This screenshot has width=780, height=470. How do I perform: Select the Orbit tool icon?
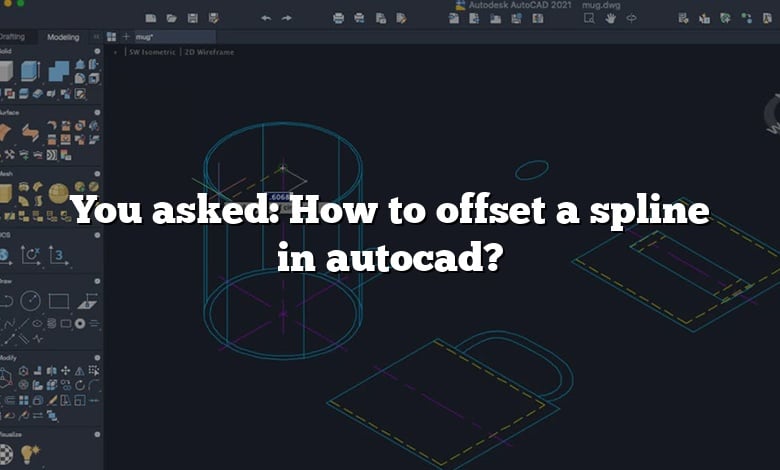pyautogui.click(x=631, y=18)
